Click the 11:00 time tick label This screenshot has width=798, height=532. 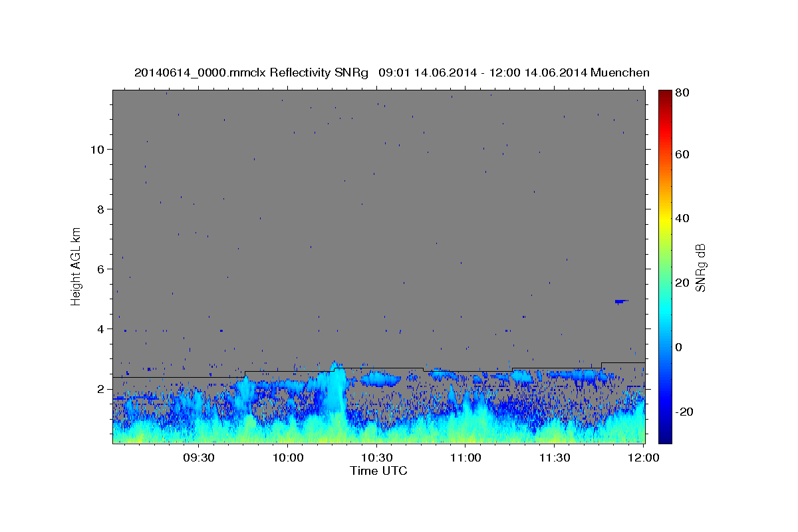[465, 458]
